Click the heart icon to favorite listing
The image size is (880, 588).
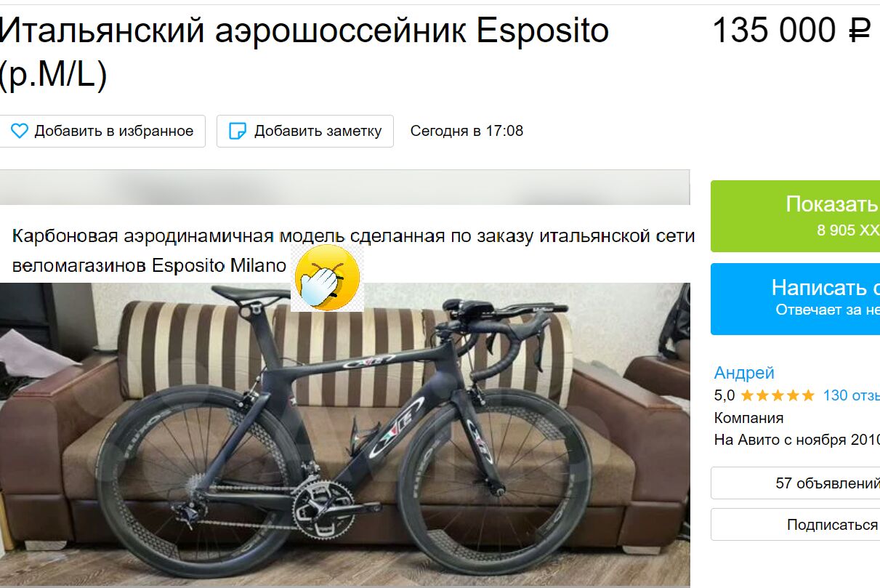[19, 131]
